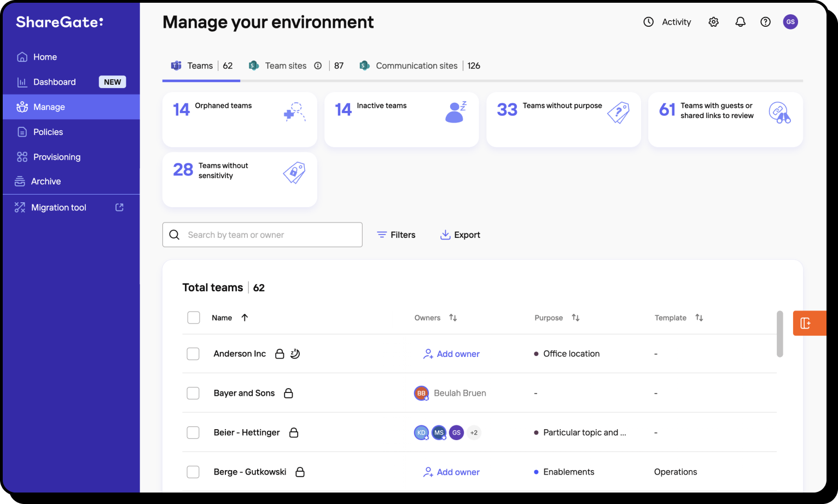
Task: Launch the Migration tool link
Action: pyautogui.click(x=71, y=208)
